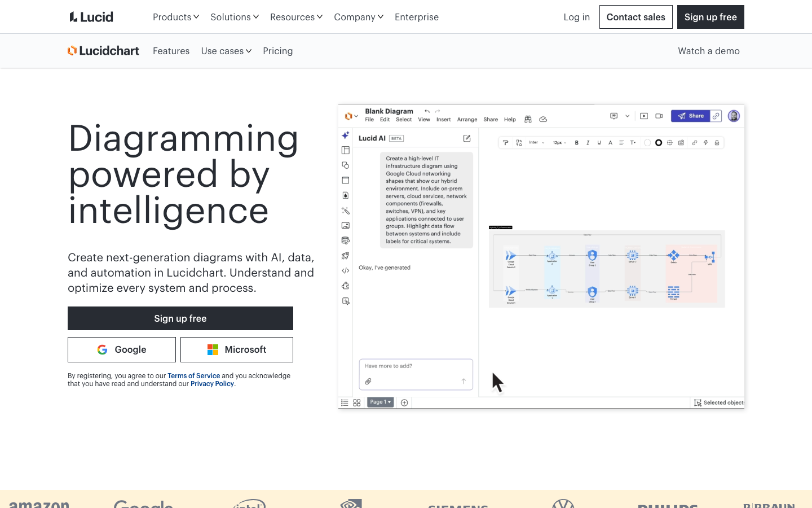The image size is (812, 508).
Task: Click the text alignment icon in the formatting toolbar
Action: coord(621,143)
